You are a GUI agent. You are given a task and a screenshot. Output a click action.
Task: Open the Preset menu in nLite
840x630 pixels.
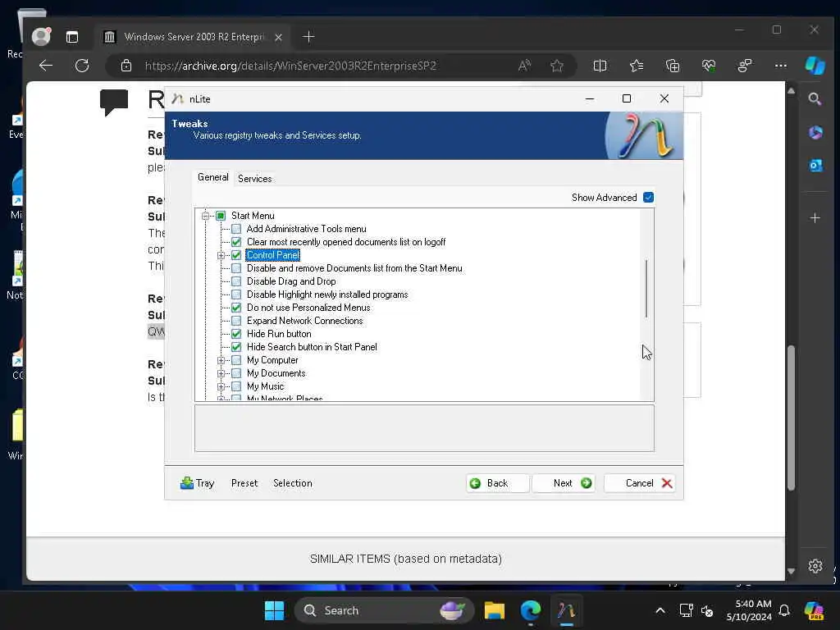point(244,483)
